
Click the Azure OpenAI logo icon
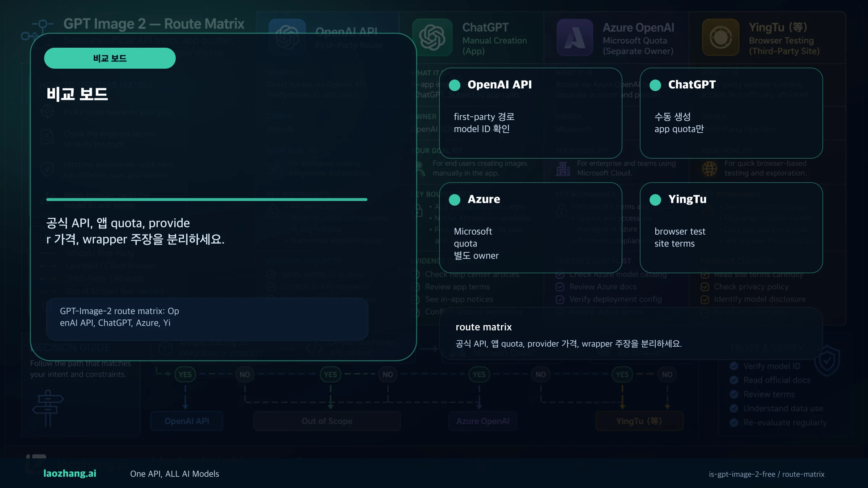click(575, 37)
